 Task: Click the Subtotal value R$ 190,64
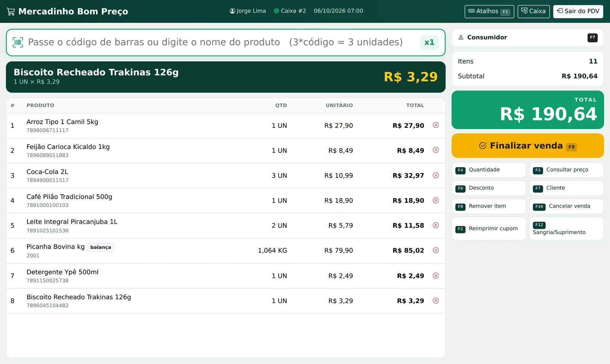(x=579, y=76)
